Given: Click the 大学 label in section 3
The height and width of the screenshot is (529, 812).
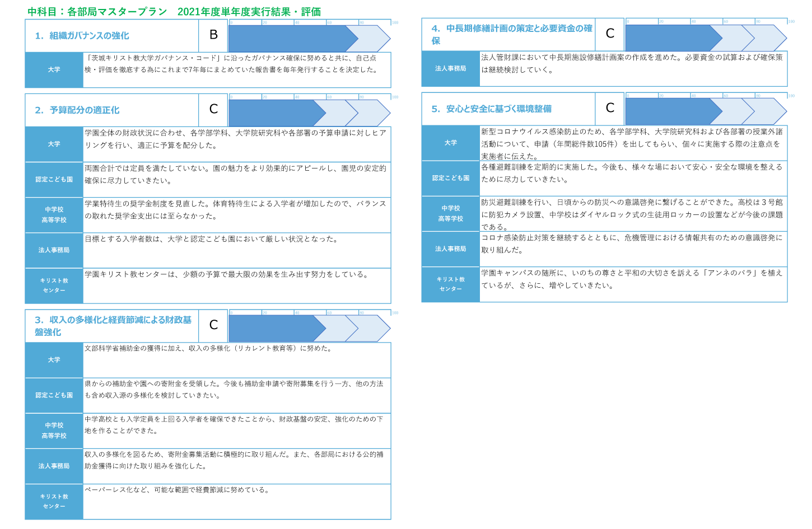Looking at the screenshot, I should click(x=54, y=360).
